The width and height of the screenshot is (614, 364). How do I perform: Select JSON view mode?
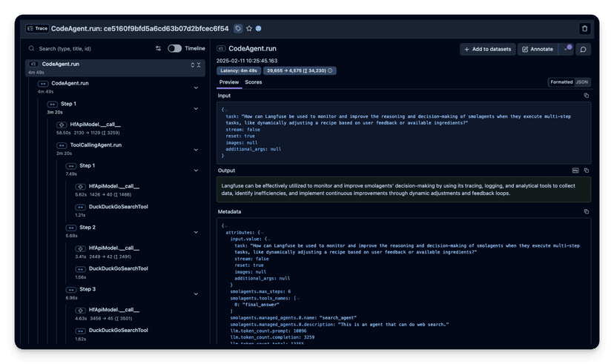pyautogui.click(x=582, y=82)
